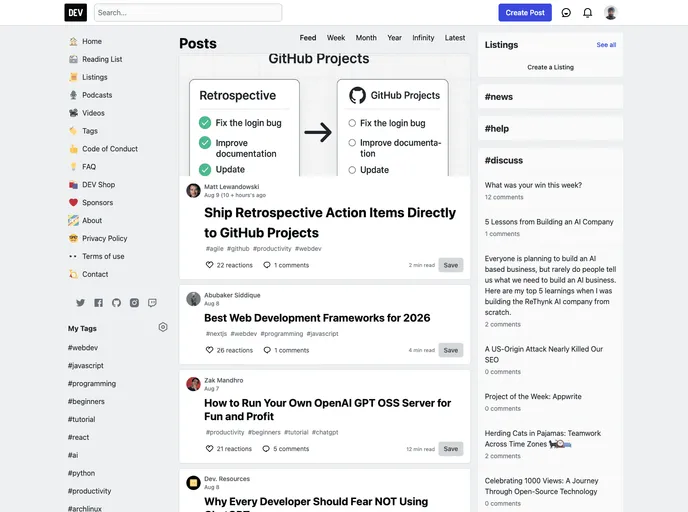The image size is (688, 512).
Task: Open comments icon on Best Web Development post
Action: point(267,350)
